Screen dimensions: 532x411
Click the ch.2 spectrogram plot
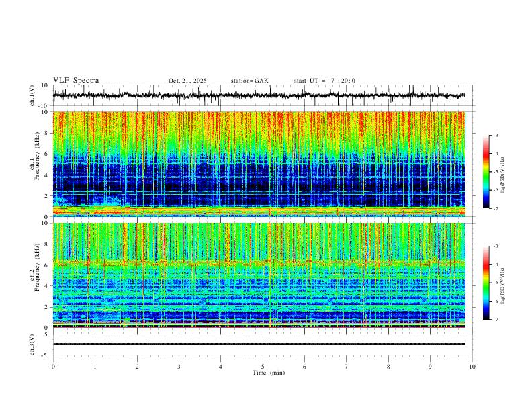259,275
